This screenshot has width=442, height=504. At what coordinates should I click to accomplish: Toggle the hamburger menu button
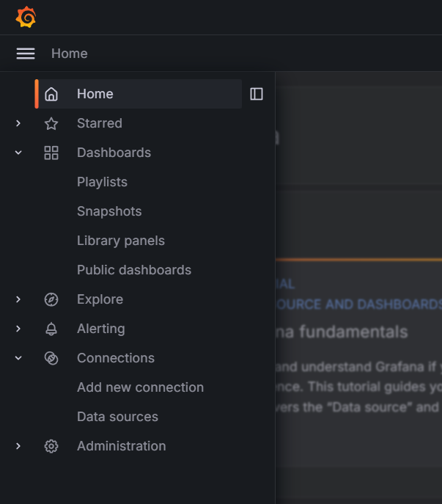click(26, 54)
